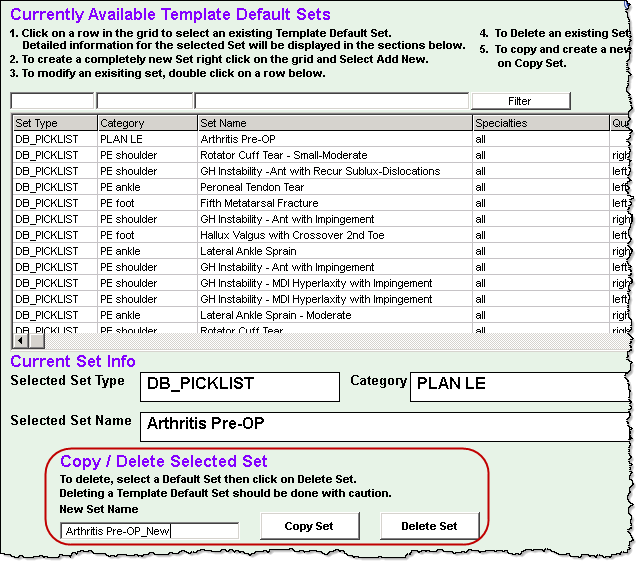Select Rotator Cuff Tear - Small-Moderate row

(321, 155)
